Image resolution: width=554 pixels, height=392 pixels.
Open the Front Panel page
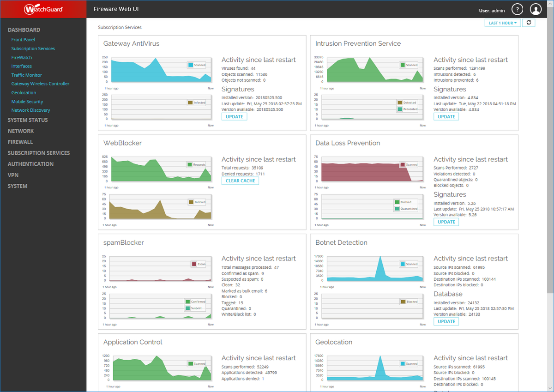click(23, 40)
